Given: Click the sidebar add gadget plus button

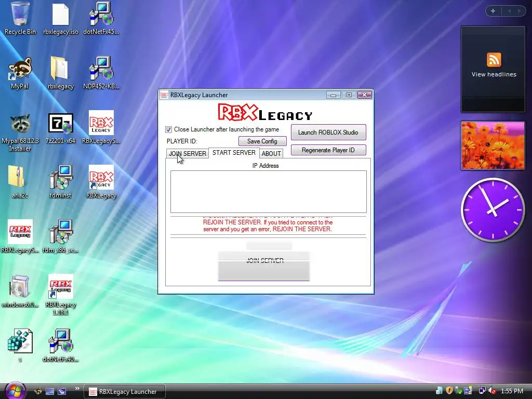Looking at the screenshot, I should [x=493, y=11].
